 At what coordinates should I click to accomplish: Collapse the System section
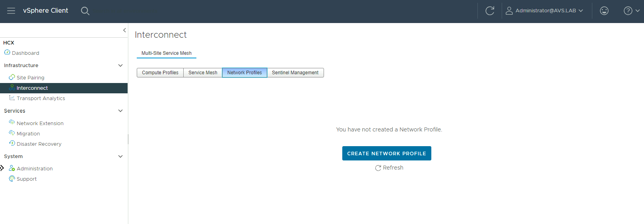(120, 156)
